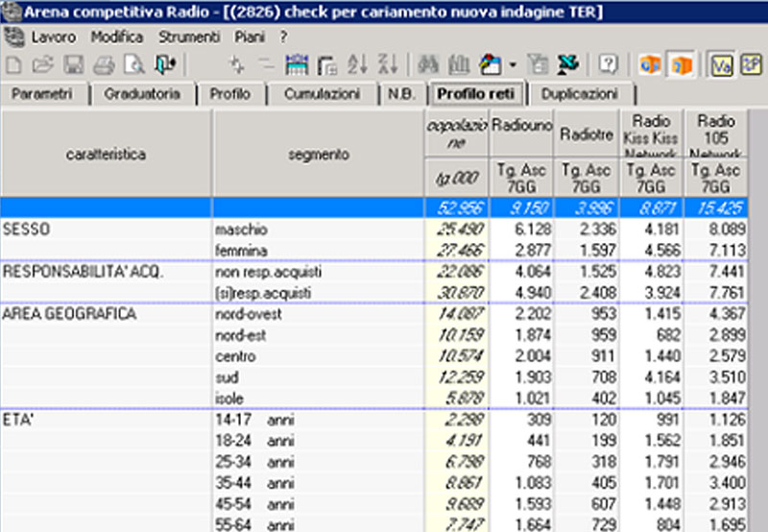Open the Piani menu
The image size is (768, 532).
point(250,37)
